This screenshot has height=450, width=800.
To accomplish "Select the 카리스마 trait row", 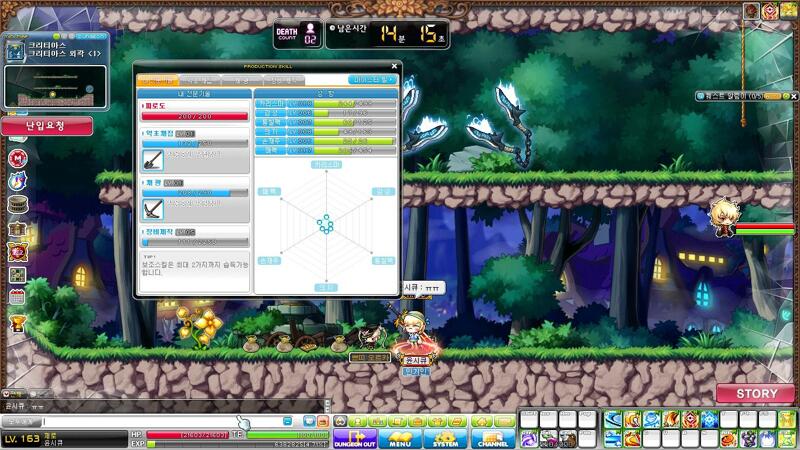I will click(326, 104).
